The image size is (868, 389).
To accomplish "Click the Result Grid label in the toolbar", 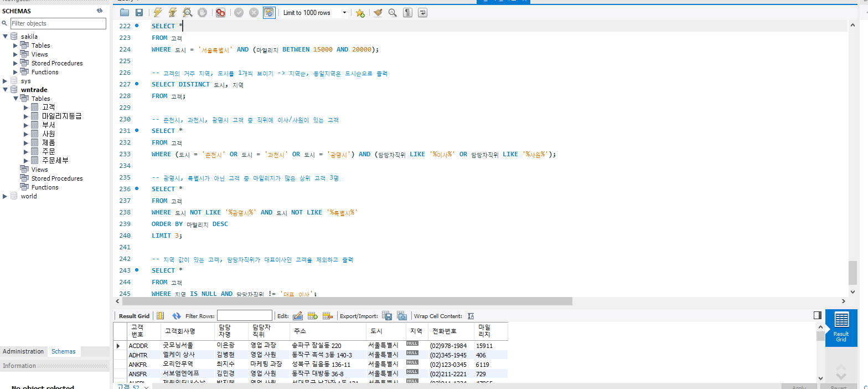I will (x=134, y=316).
